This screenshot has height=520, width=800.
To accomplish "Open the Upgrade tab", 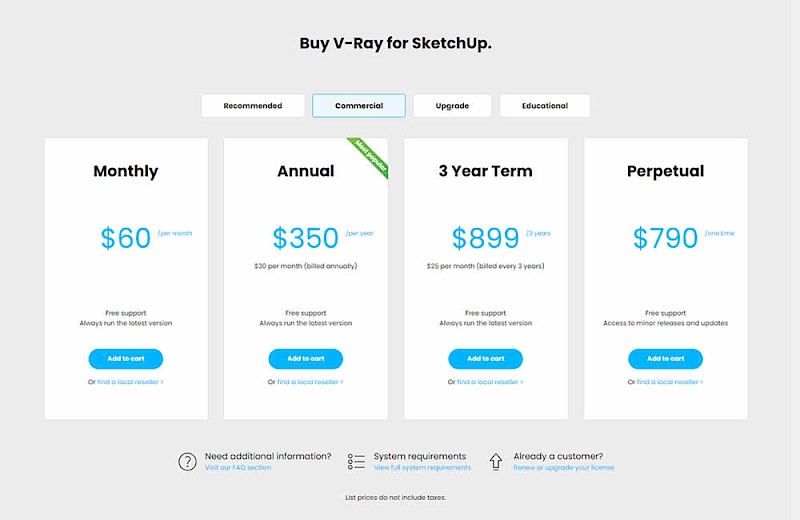I will 452,106.
